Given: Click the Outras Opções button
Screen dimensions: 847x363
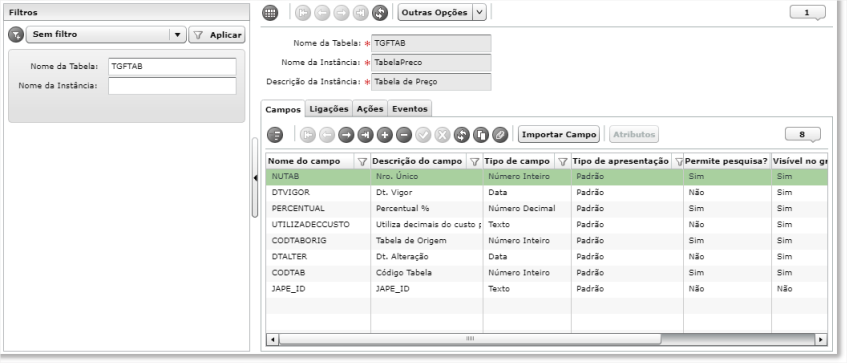Looking at the screenshot, I should pyautogui.click(x=435, y=12).
